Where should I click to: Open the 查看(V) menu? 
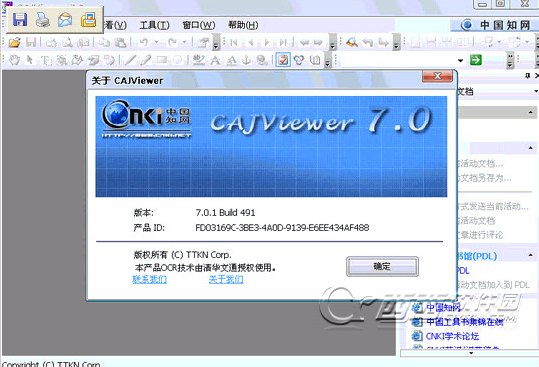[x=116, y=25]
